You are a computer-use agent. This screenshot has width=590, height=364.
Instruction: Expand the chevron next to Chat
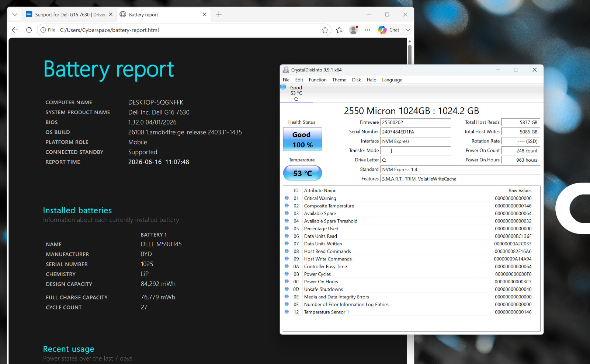(408, 30)
